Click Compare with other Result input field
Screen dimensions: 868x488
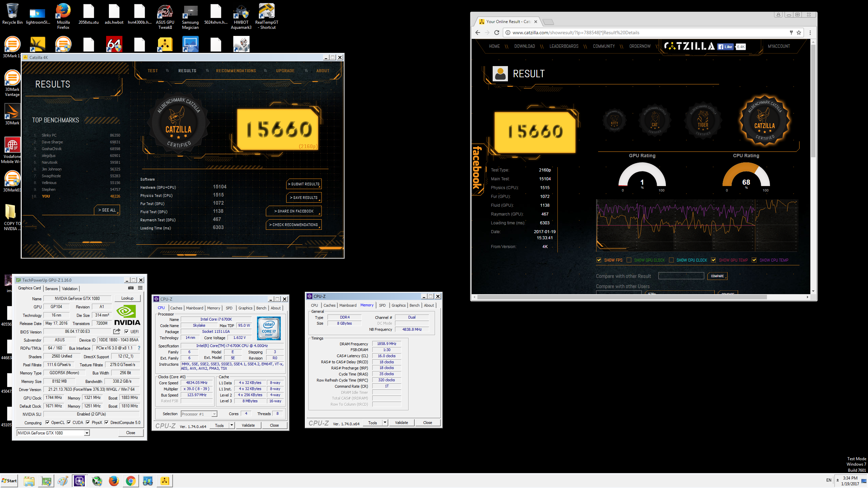pyautogui.click(x=681, y=276)
